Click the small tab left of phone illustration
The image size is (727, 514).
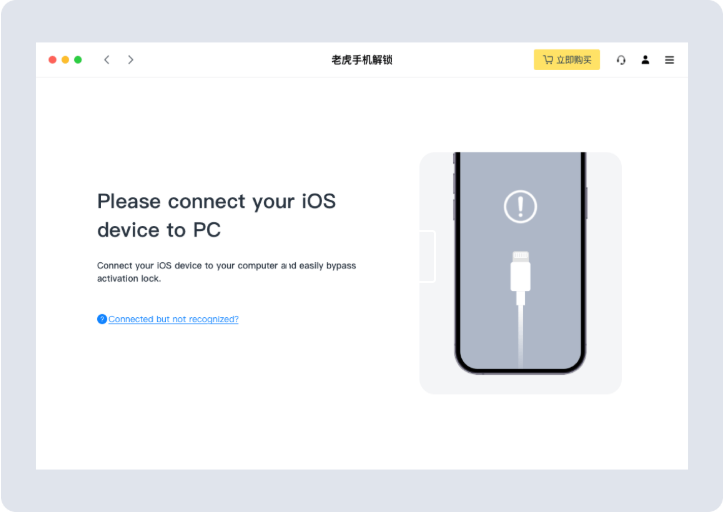pos(427,256)
